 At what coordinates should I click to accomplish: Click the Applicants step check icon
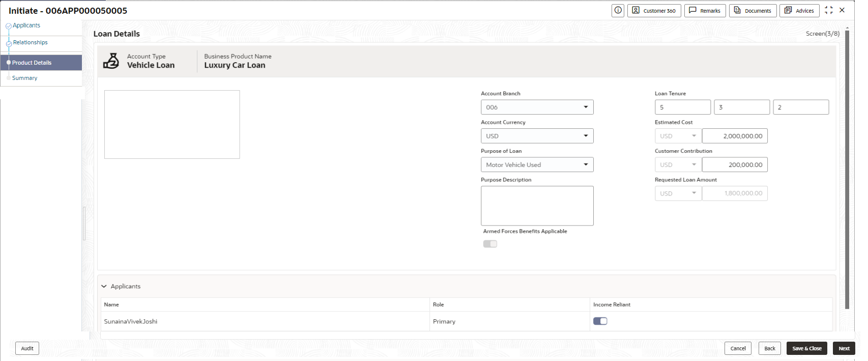(9, 26)
